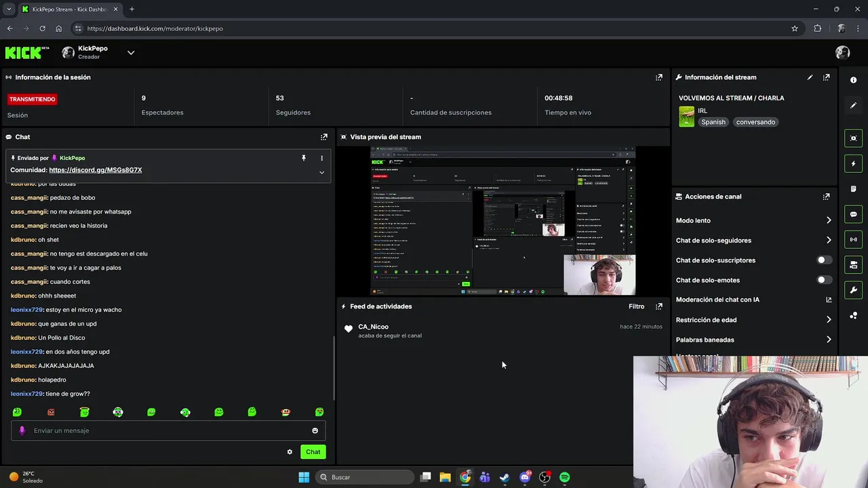Open a new browser tab

[132, 9]
